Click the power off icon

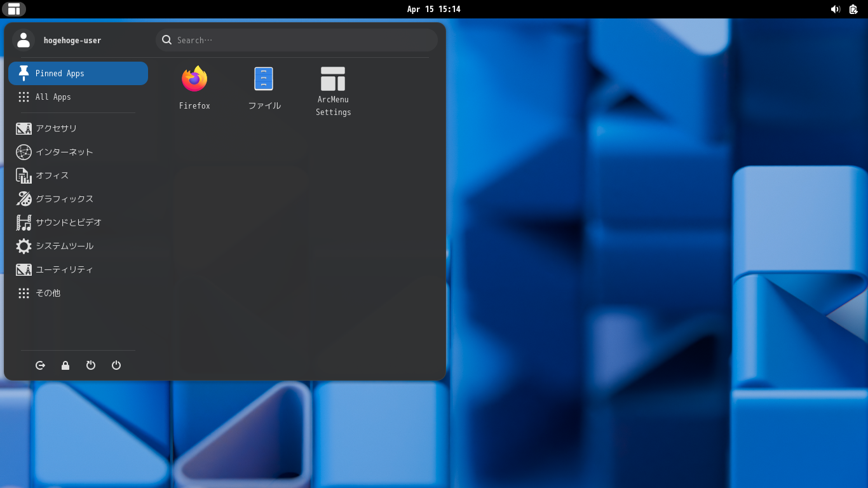coord(116,365)
